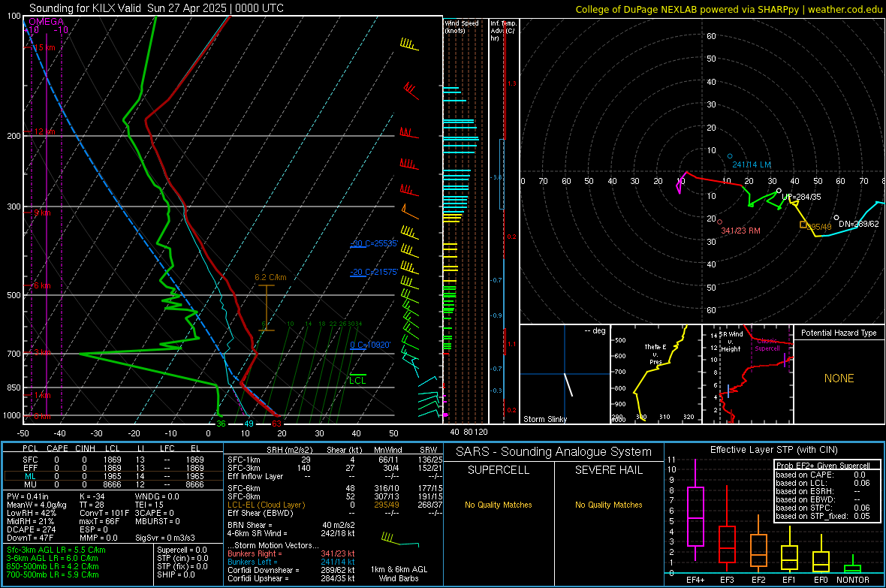Click the 6.2 C/km lapse rate label
The width and height of the screenshot is (886, 588).
pos(270,278)
